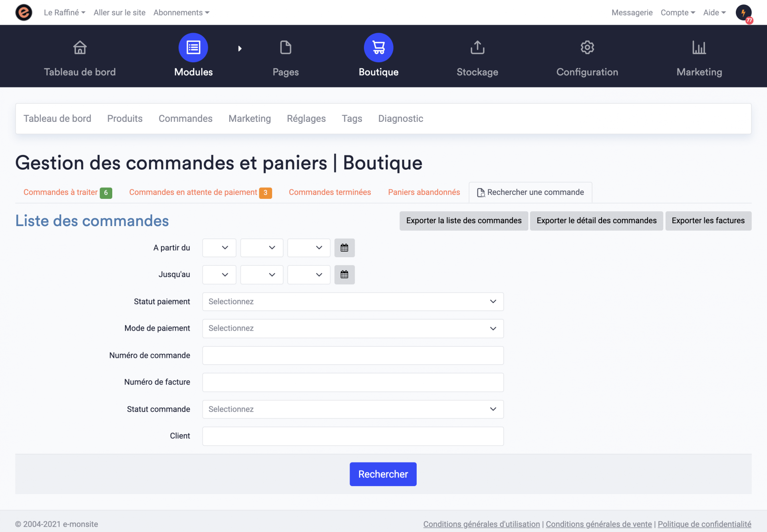Expand the Abonnements menu
Image resolution: width=767 pixels, height=532 pixels.
181,12
